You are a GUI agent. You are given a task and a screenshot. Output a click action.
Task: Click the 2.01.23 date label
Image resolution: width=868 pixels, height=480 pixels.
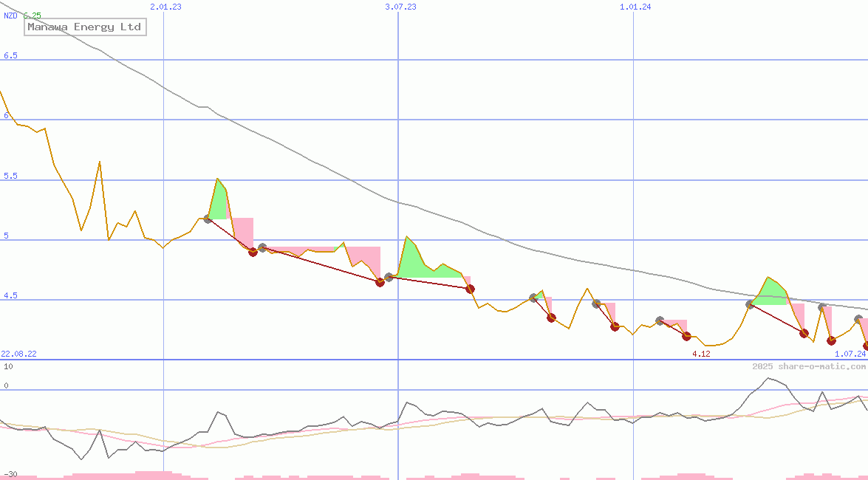[165, 7]
